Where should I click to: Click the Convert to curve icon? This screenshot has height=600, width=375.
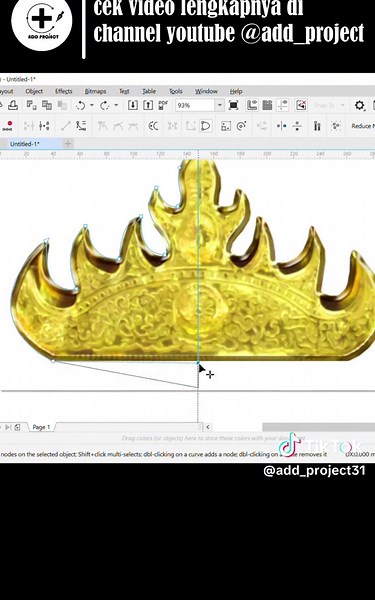point(81,126)
